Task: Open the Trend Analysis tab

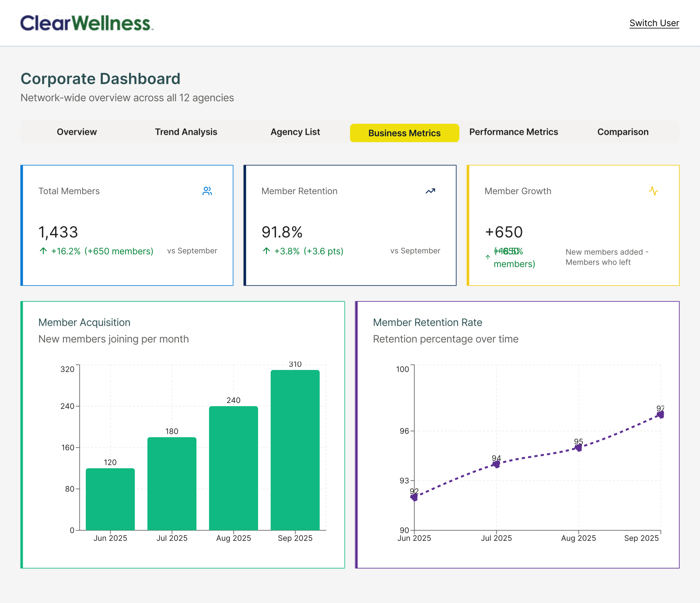Action: click(186, 132)
